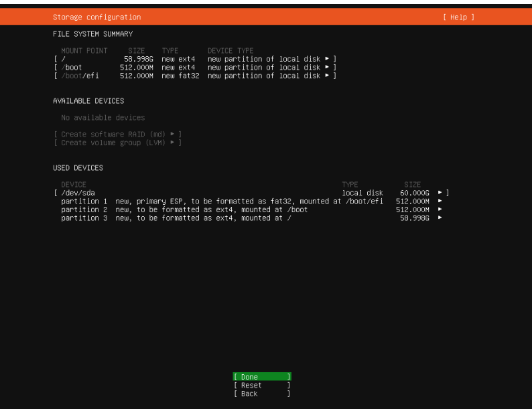
Task: Click the arrow icon beside partition 2 size
Action: tap(440, 210)
